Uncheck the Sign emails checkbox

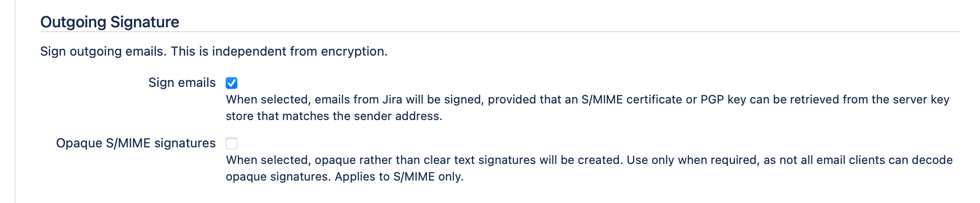pos(232,83)
